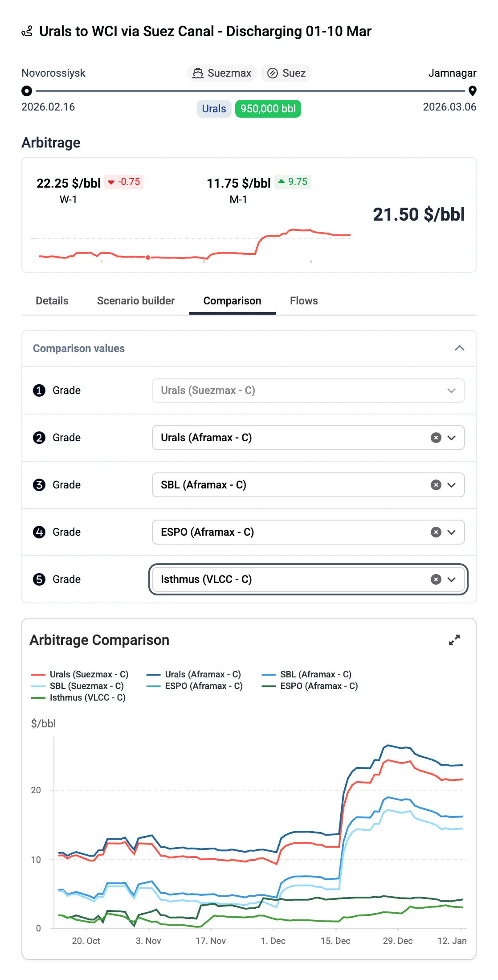The height and width of the screenshot is (980, 498).
Task: Toggle teal ESPO (Aframax - C) legend series
Action: (195, 686)
